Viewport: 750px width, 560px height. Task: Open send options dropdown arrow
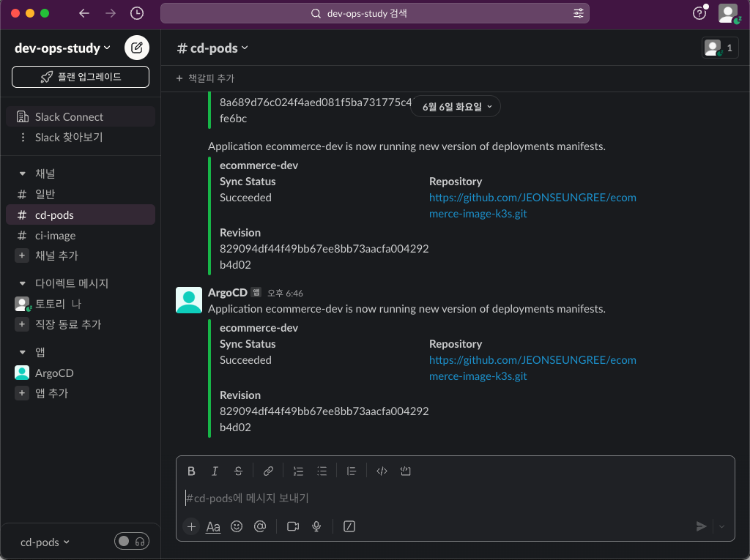pyautogui.click(x=721, y=526)
